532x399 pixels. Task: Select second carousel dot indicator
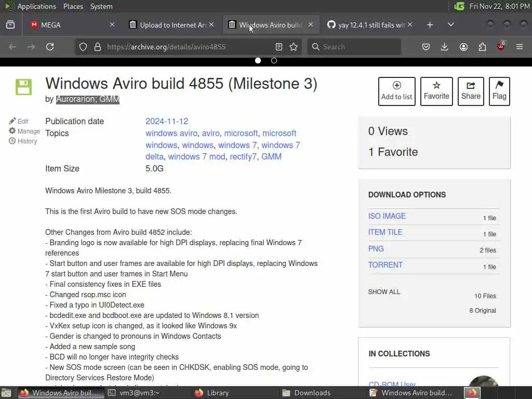(274, 60)
